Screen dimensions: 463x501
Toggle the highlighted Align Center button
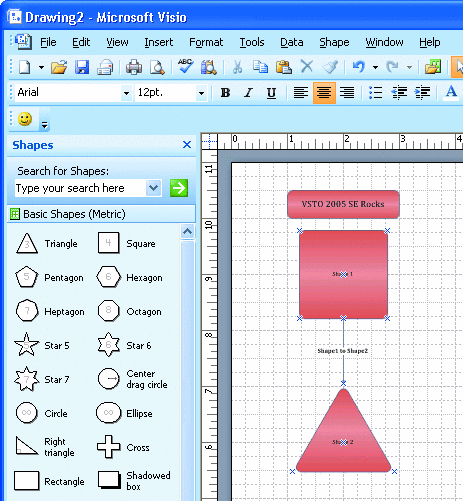point(324,93)
